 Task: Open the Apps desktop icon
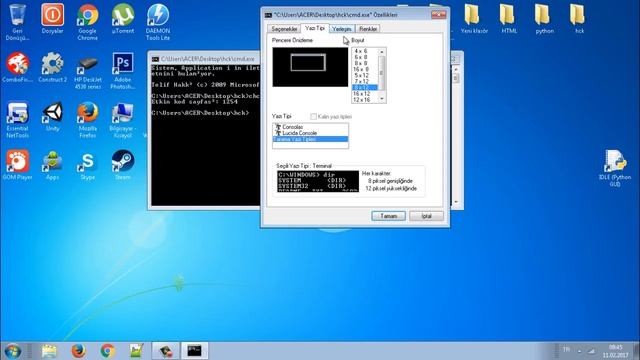click(x=52, y=164)
